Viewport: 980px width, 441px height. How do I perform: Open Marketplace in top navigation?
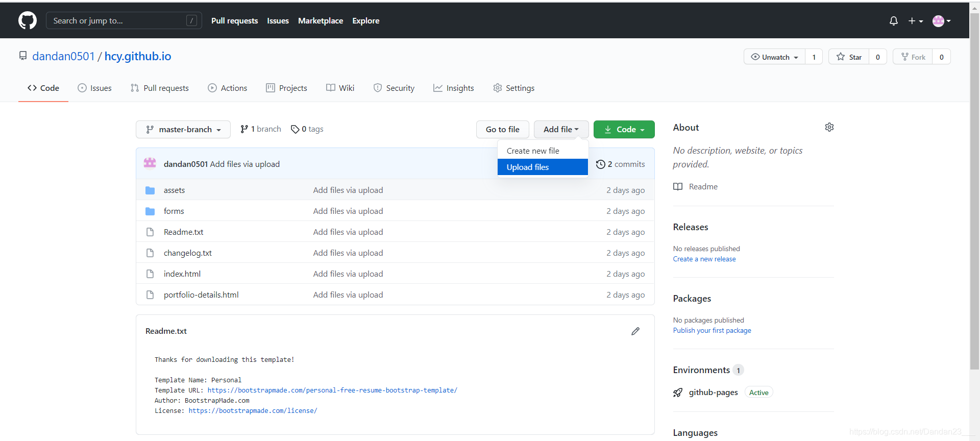click(321, 21)
